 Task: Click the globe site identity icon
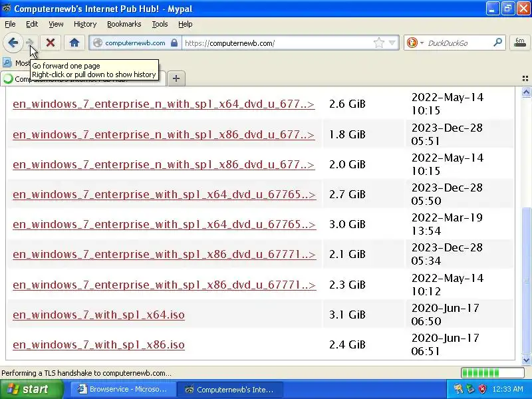coord(98,43)
